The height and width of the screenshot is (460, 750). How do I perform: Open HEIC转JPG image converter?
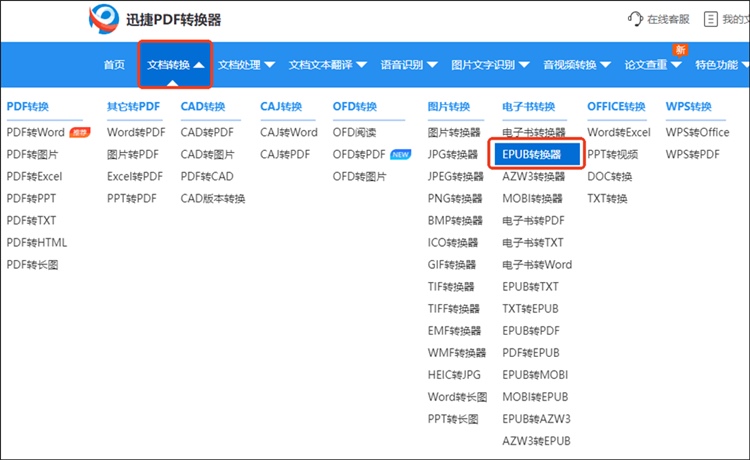pyautogui.click(x=454, y=375)
